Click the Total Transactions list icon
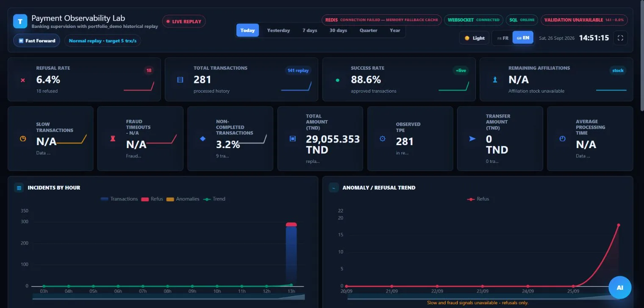 pyautogui.click(x=180, y=80)
